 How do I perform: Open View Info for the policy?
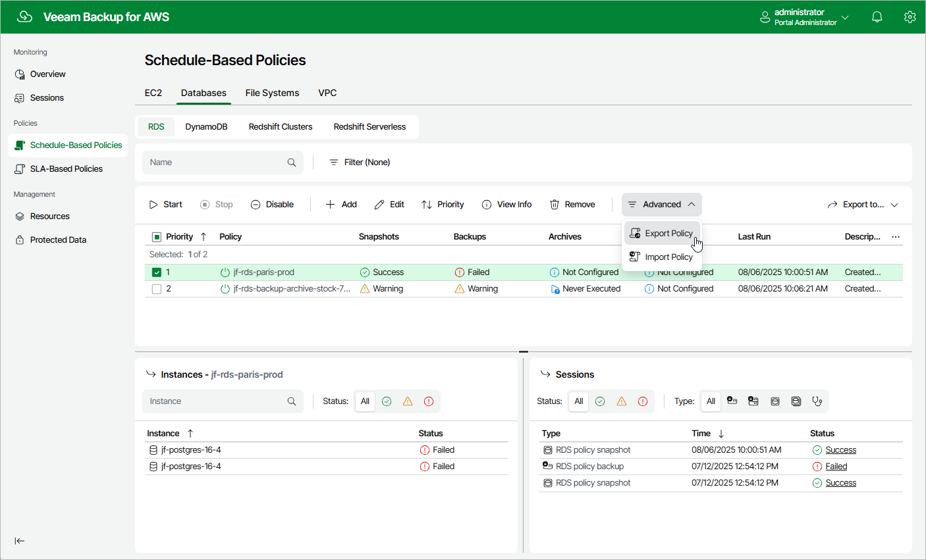click(506, 205)
